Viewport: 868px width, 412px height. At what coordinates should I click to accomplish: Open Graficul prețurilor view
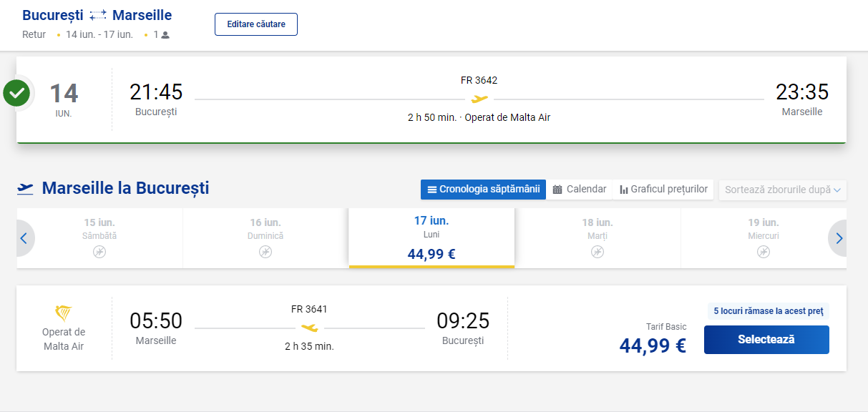click(x=663, y=190)
